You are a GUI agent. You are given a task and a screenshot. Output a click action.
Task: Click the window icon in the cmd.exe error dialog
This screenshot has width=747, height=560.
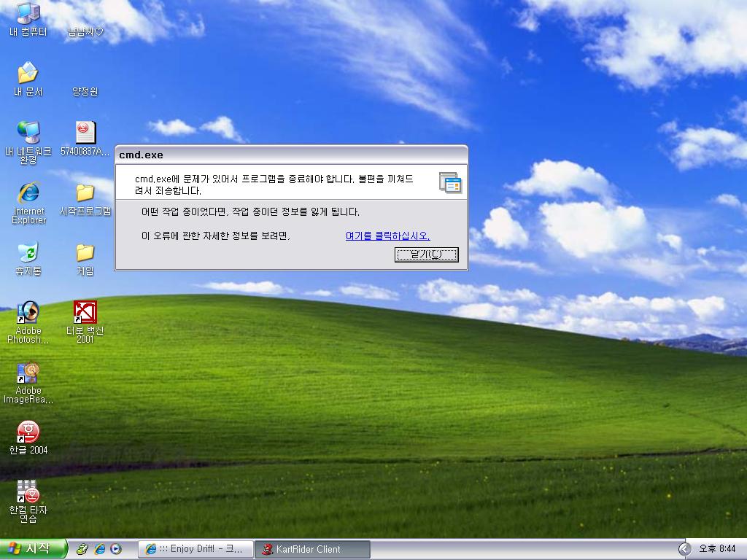pyautogui.click(x=450, y=183)
